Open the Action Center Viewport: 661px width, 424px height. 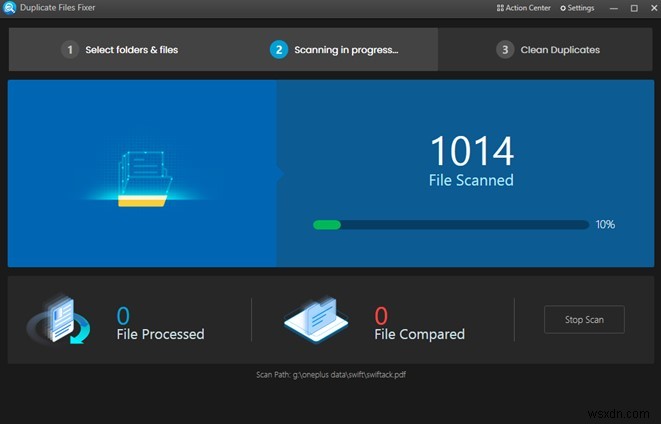click(524, 8)
